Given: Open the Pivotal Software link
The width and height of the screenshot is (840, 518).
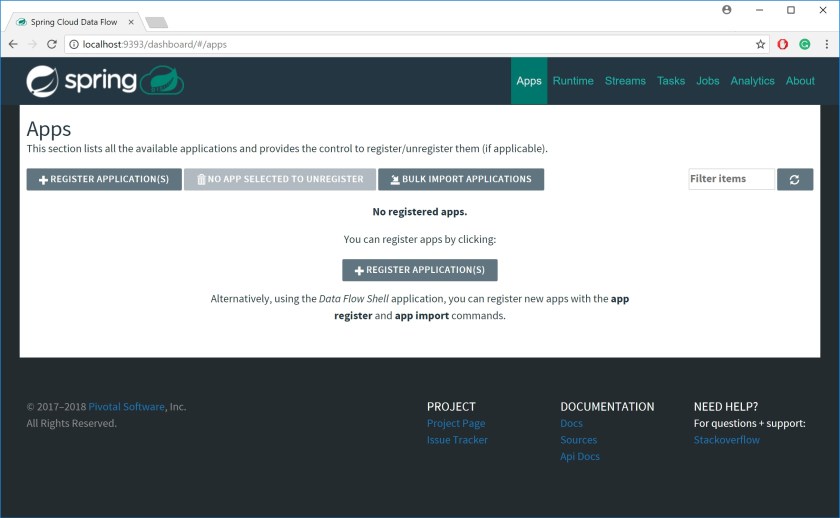Looking at the screenshot, I should pyautogui.click(x=126, y=407).
